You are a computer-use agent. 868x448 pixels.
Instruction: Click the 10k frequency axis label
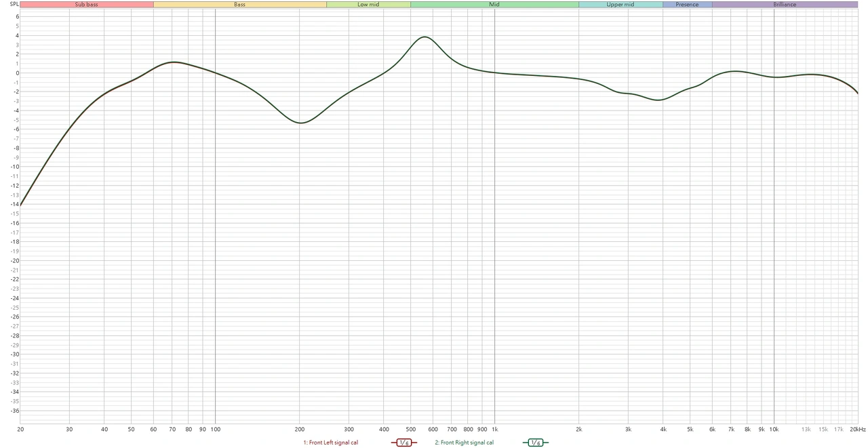click(773, 429)
